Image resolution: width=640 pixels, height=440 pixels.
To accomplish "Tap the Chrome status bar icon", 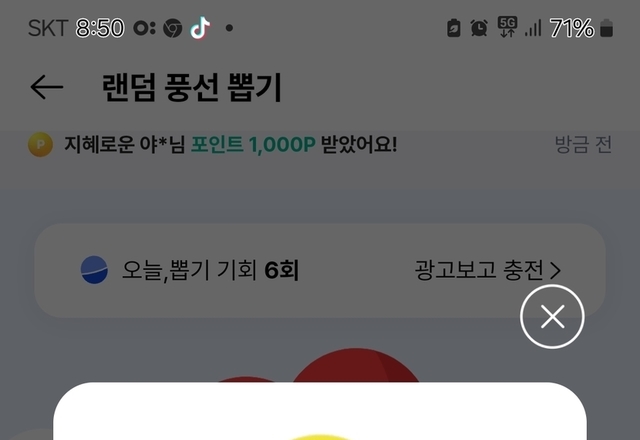I will point(173,29).
